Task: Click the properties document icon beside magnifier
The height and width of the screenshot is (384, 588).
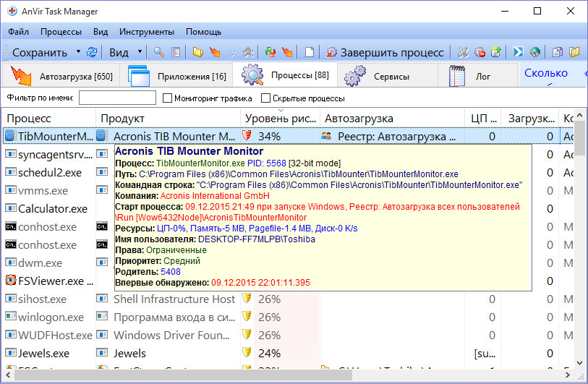Action: tap(176, 52)
